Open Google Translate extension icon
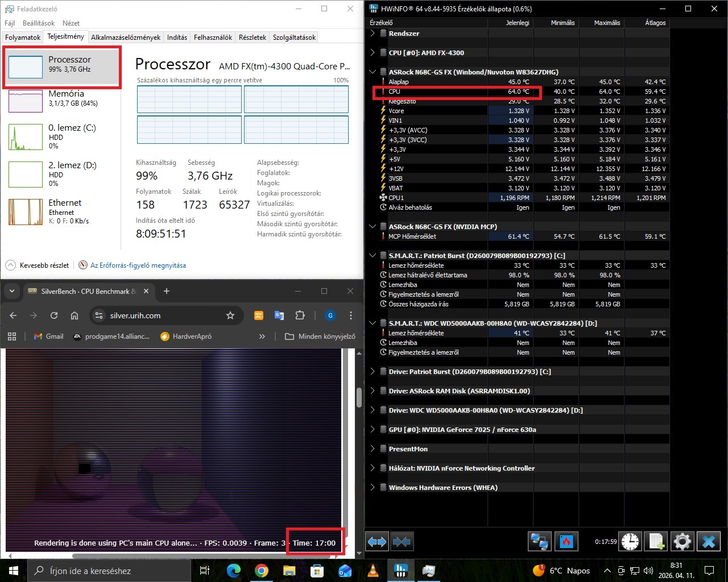The width and height of the screenshot is (728, 582). tap(279, 315)
